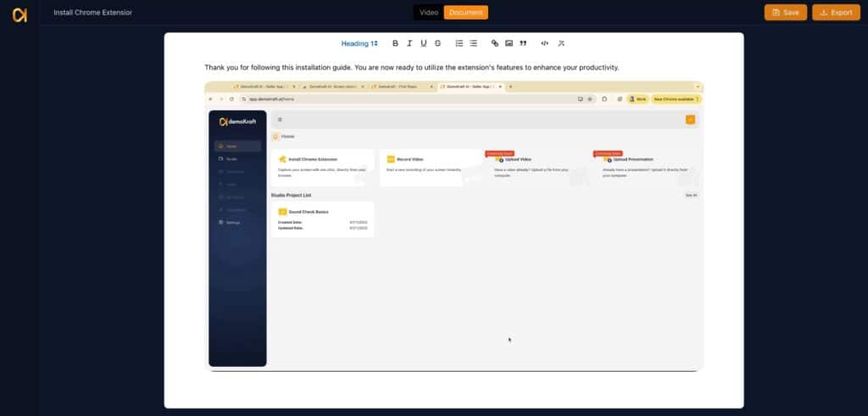Apply strikethrough to text
This screenshot has width=868, height=416.
pyautogui.click(x=437, y=43)
